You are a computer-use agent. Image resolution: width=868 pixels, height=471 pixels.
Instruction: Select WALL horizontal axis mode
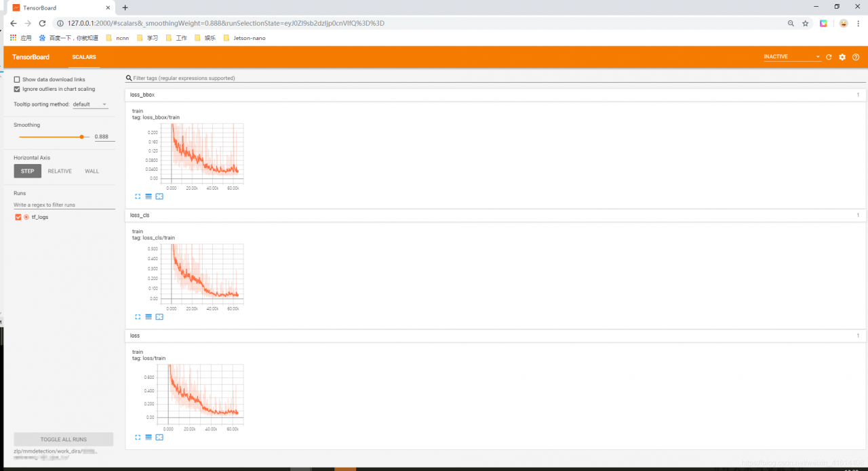tap(92, 171)
